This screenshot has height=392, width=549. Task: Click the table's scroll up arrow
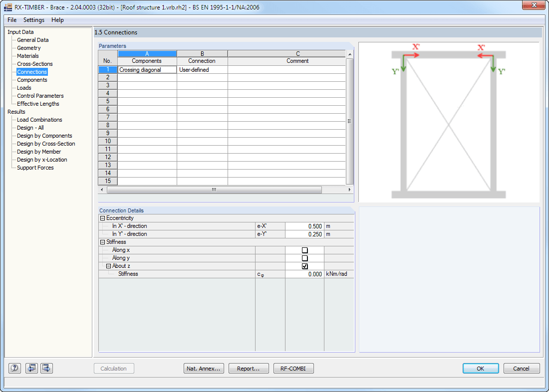[x=349, y=54]
